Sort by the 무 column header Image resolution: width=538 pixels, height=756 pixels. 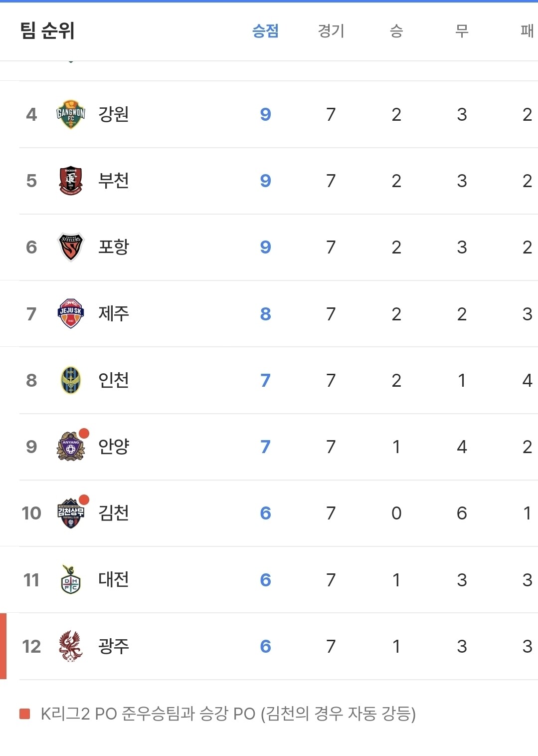point(462,31)
